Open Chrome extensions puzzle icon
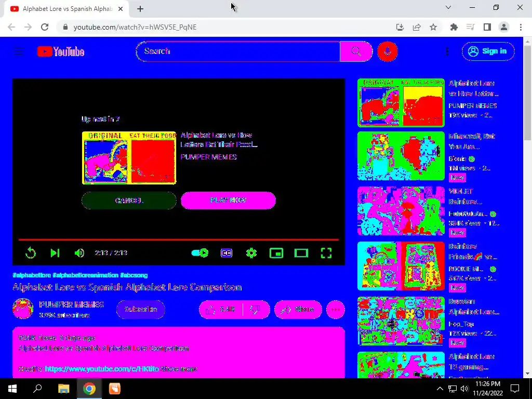Viewport: 532px width, 399px height. 454,27
